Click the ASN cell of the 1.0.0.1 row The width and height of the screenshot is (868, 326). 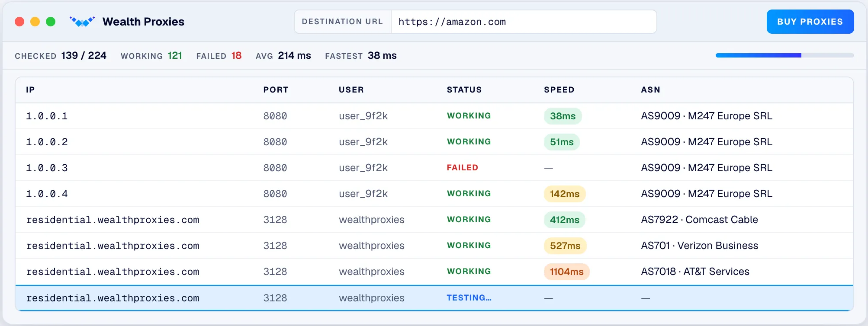pos(707,116)
